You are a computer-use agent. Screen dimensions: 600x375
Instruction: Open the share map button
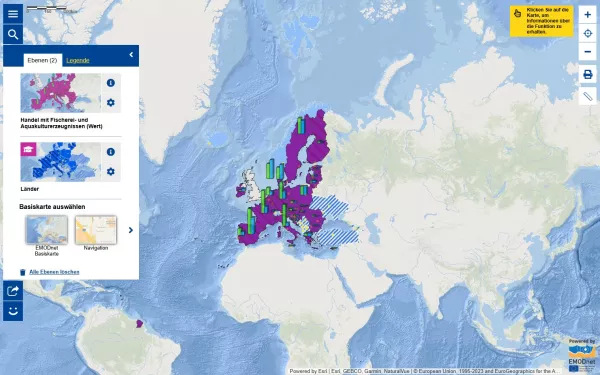(13, 291)
